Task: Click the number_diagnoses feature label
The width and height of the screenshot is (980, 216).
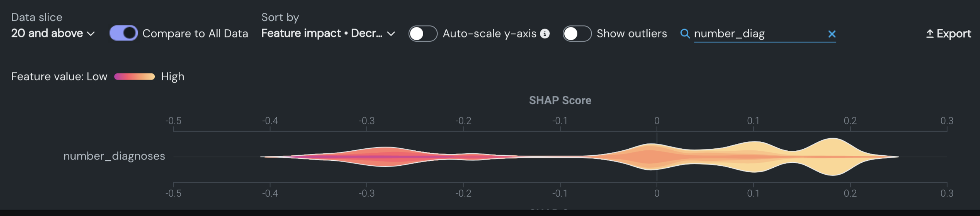Action: coord(114,156)
